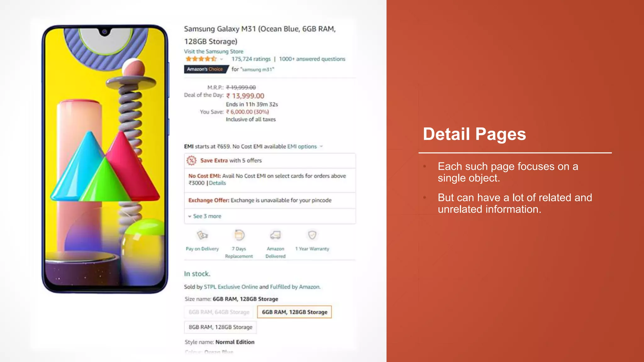
Task: Select the 6GB RAM, 128GB Storage option
Action: [294, 312]
